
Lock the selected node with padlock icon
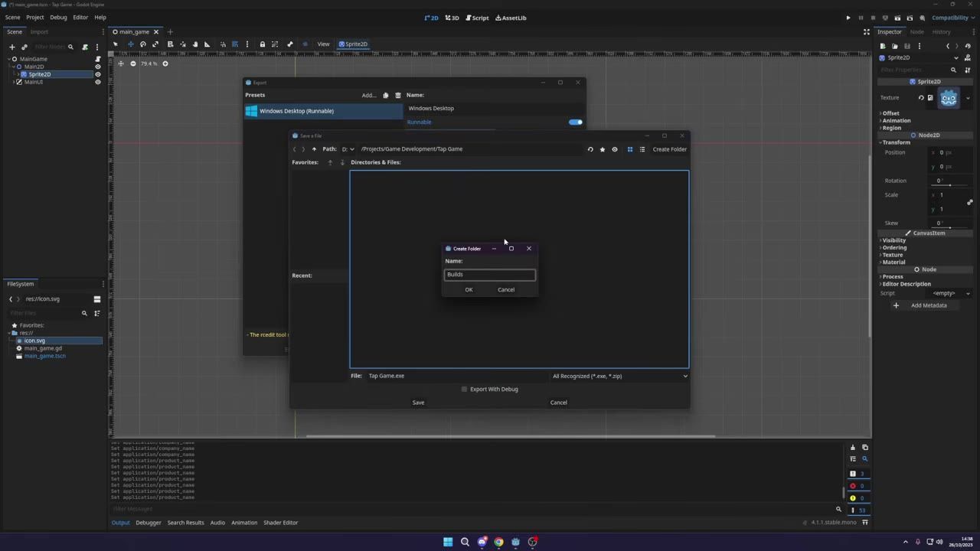coord(262,44)
